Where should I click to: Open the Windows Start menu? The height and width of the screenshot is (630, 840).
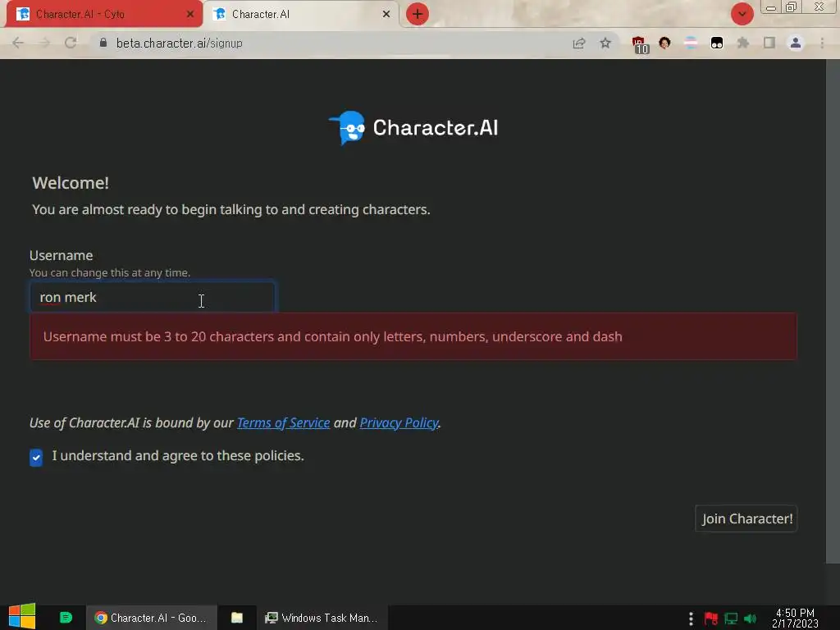pos(22,617)
